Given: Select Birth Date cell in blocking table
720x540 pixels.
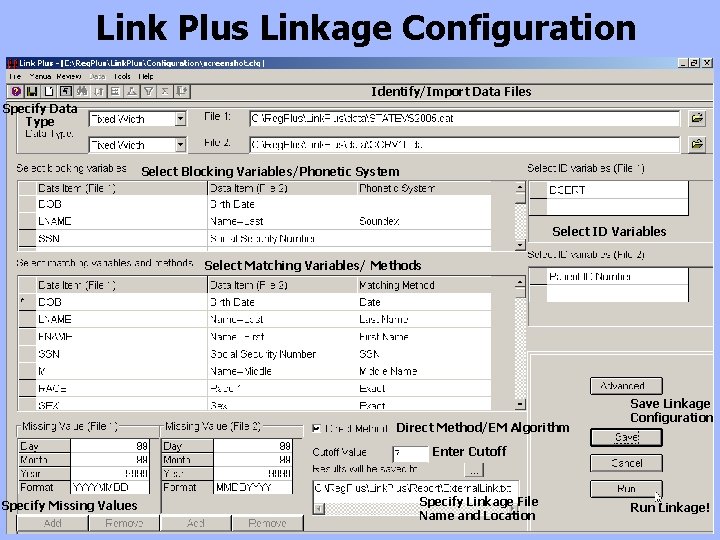Looking at the screenshot, I should point(282,204).
